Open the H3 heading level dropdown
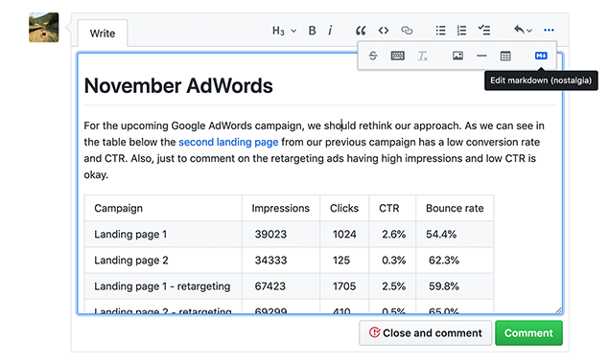 pyautogui.click(x=284, y=31)
